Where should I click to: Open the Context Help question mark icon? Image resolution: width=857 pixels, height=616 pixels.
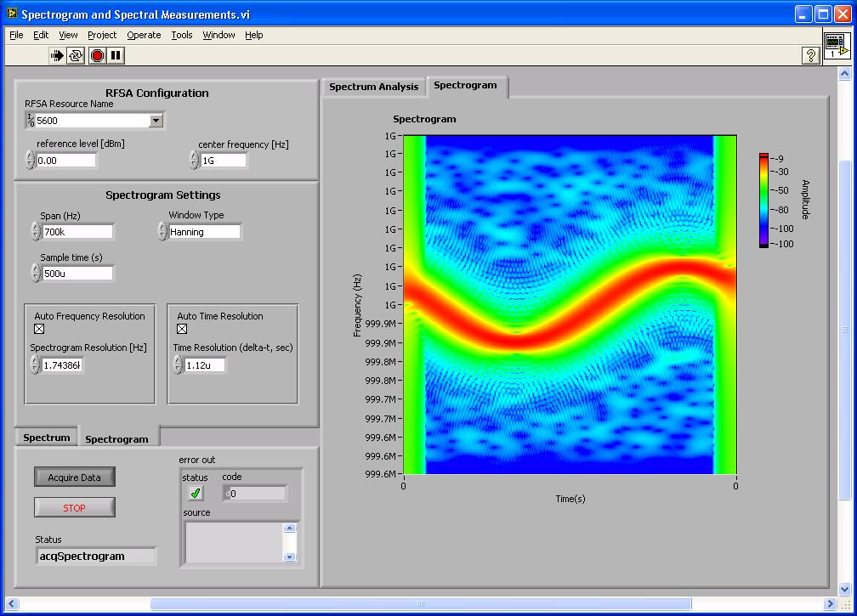(x=810, y=55)
